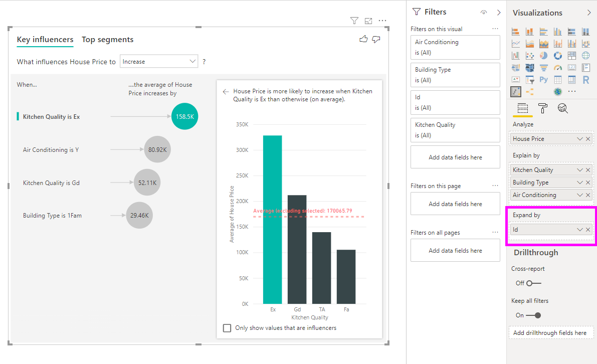Choose the donut chart visual
Image resolution: width=597 pixels, height=364 pixels.
click(x=558, y=56)
